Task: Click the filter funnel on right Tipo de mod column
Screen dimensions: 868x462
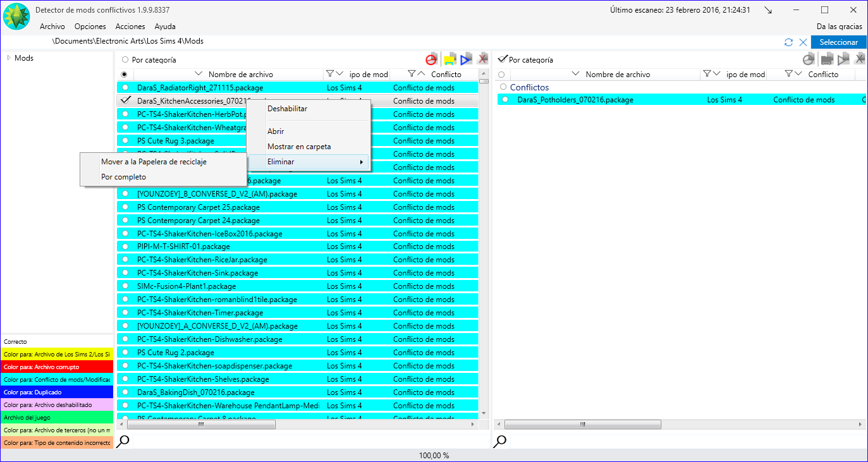Action: [x=707, y=74]
